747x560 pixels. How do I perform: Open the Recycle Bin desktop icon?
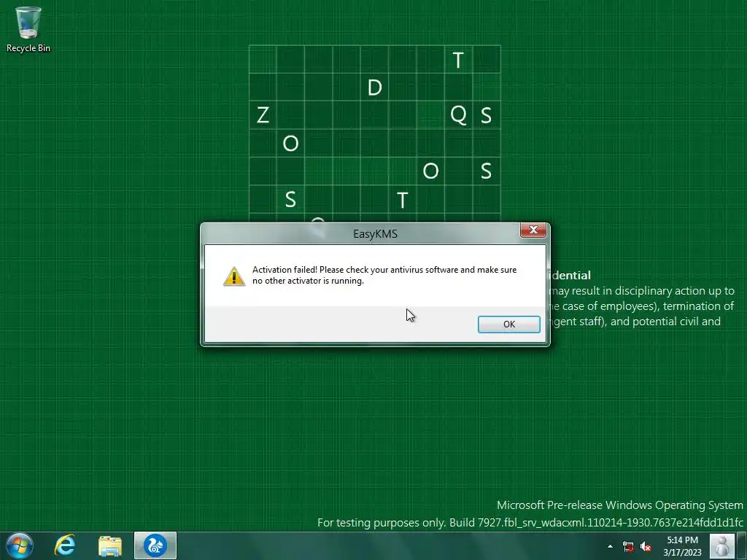click(28, 29)
